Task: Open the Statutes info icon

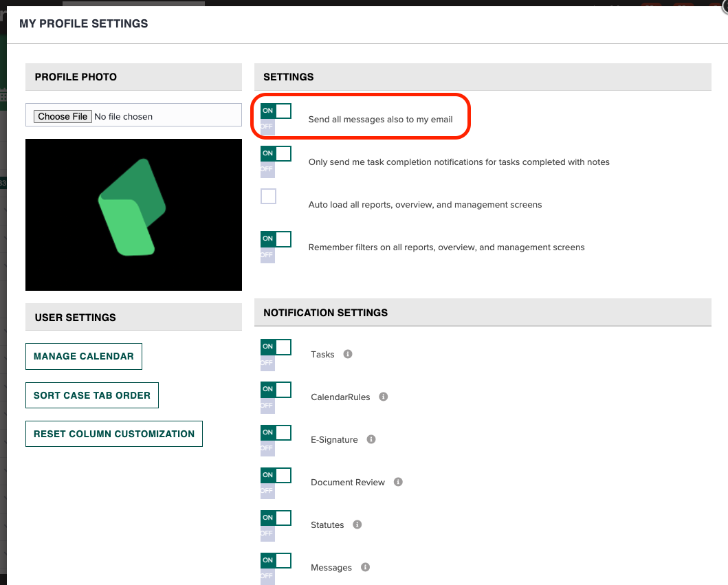Action: 357,525
